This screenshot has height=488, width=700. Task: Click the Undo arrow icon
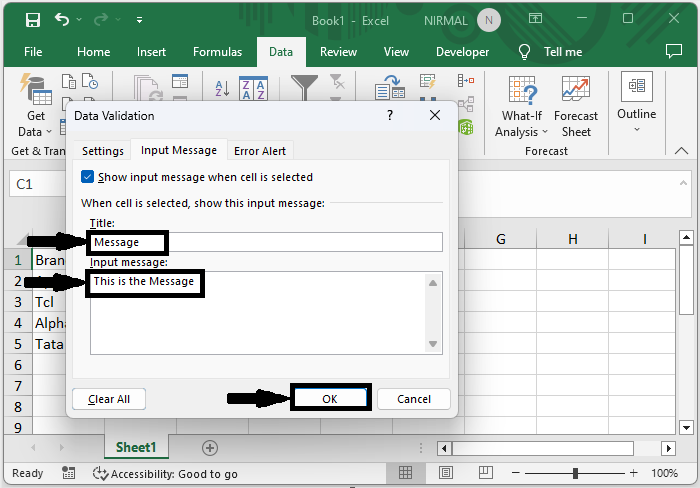click(62, 20)
